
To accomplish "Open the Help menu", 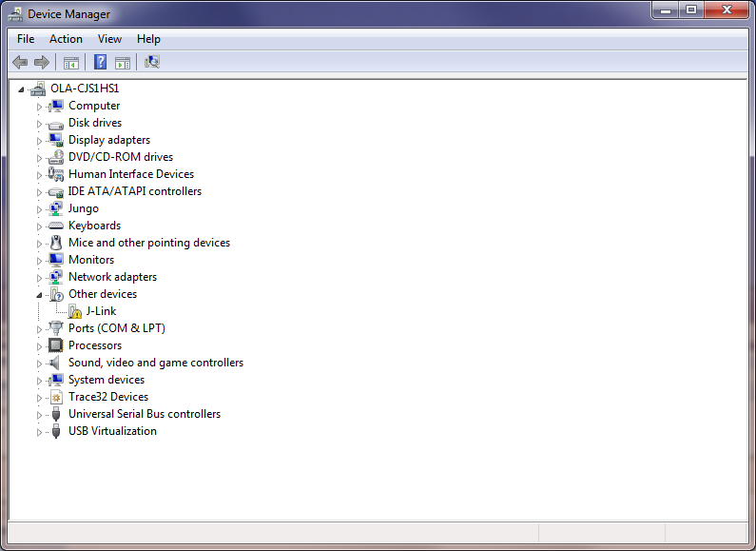I will (x=148, y=39).
